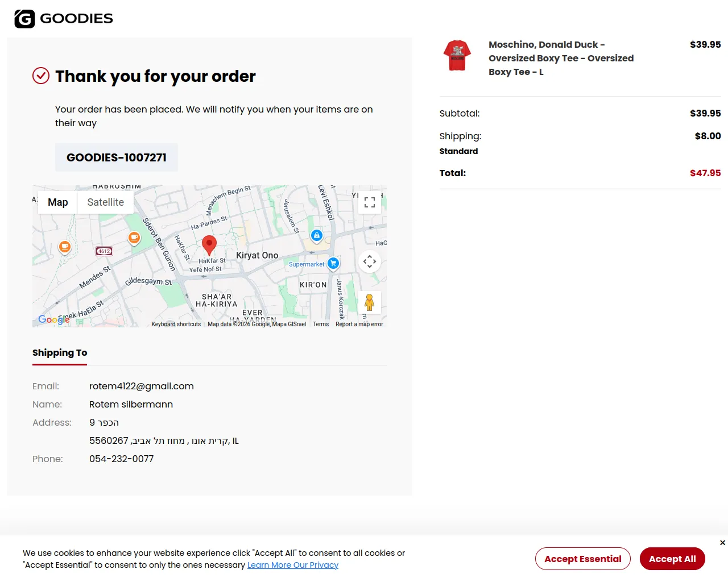Switch map to Satellite view
Screen dimensions: 728x582
coord(105,202)
